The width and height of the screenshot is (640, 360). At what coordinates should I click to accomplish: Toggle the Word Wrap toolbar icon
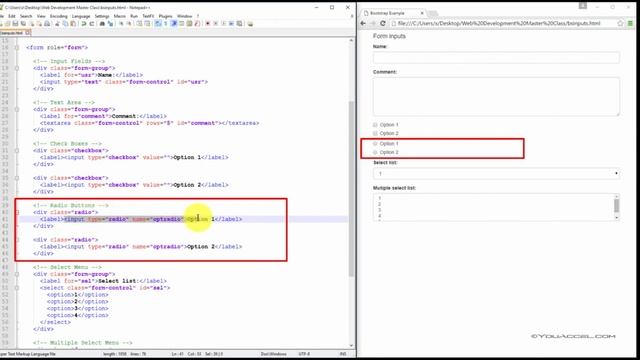tap(157, 24)
